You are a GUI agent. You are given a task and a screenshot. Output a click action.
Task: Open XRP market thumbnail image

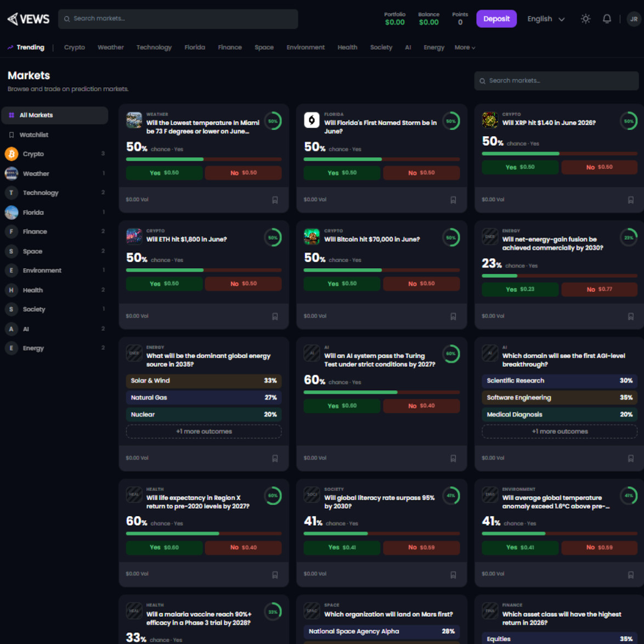pyautogui.click(x=489, y=120)
